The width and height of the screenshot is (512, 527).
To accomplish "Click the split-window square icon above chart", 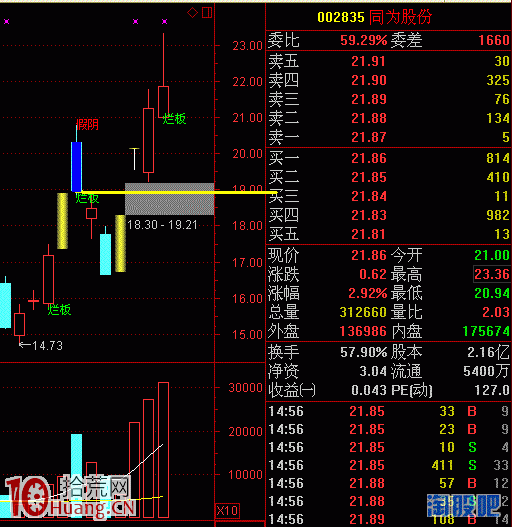I will [207, 13].
